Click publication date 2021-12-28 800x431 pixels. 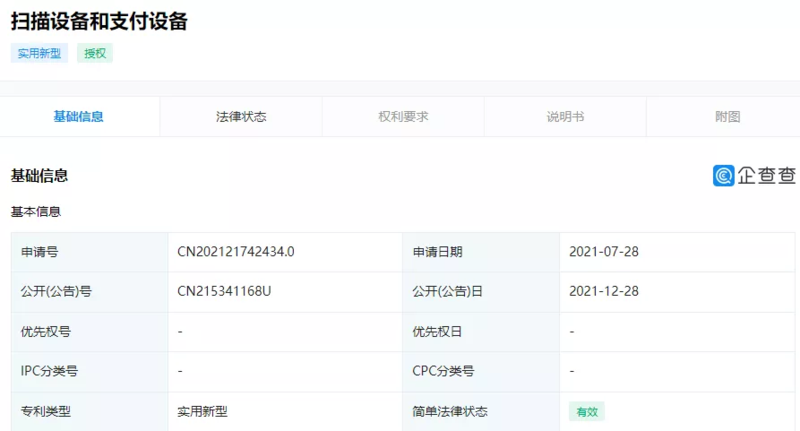604,291
